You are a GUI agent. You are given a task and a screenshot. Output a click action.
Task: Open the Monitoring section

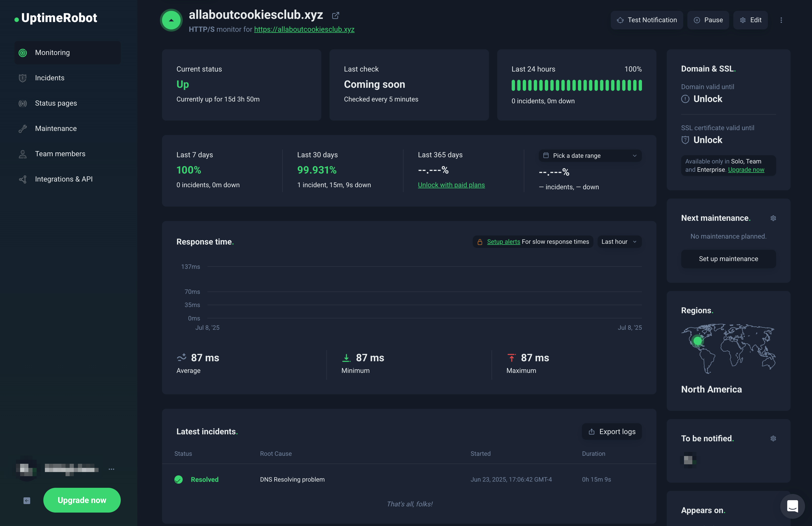click(x=67, y=53)
